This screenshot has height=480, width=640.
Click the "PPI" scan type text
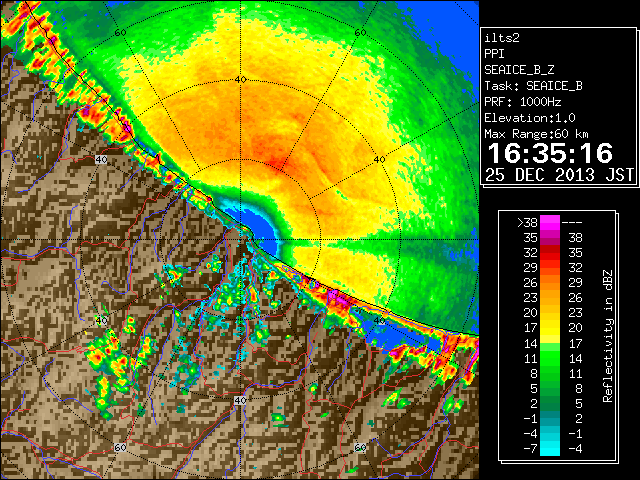pyautogui.click(x=494, y=54)
